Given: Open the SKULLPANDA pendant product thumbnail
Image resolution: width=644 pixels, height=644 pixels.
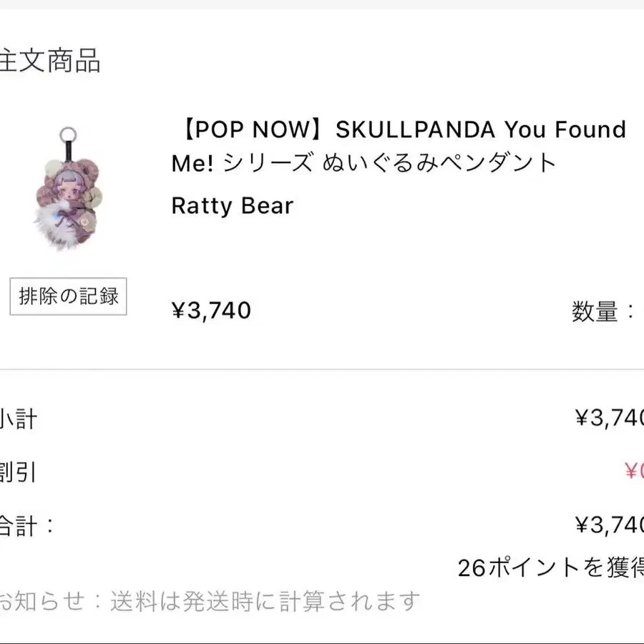Looking at the screenshot, I should coord(69,191).
